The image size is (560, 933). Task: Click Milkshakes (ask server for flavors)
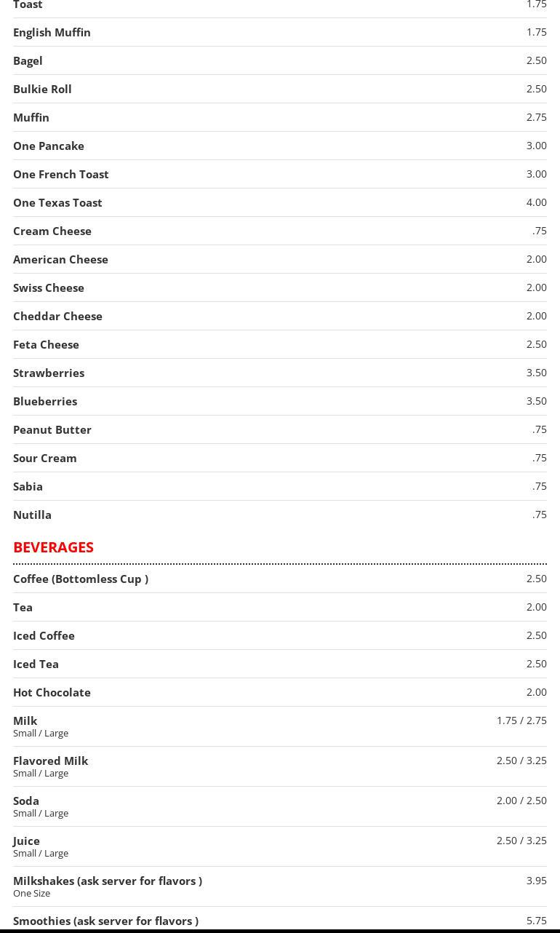(108, 881)
